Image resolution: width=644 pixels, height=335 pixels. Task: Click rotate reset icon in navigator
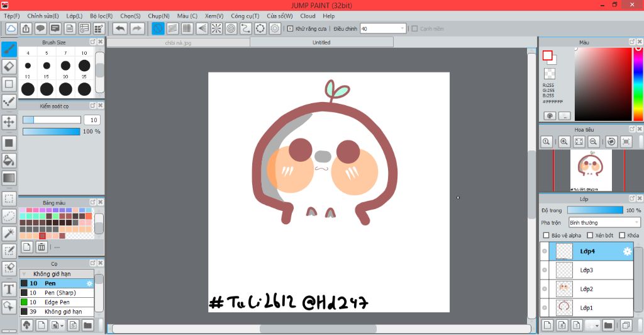click(x=611, y=142)
